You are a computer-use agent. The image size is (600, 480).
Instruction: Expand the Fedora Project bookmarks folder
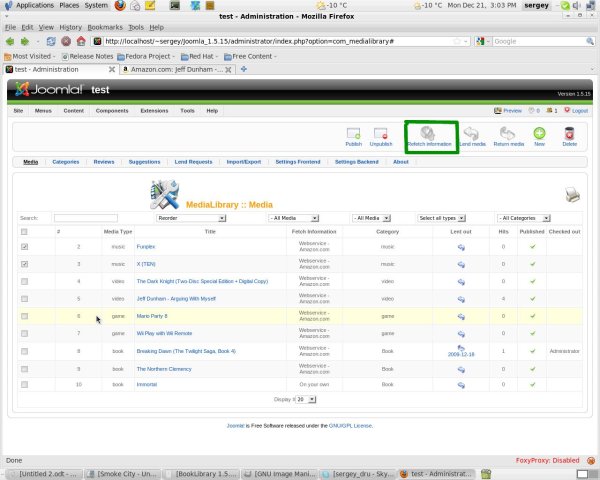[x=146, y=56]
